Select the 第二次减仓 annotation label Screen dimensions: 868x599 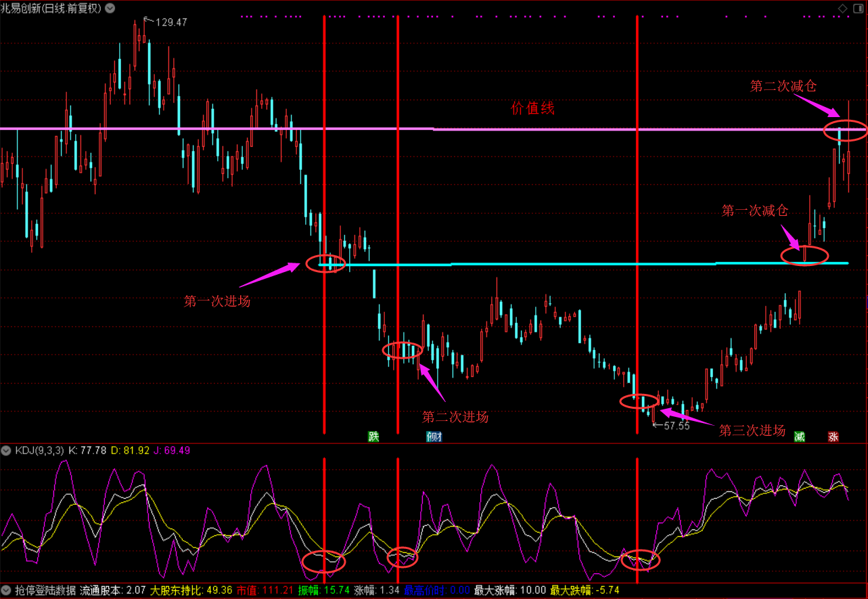pyautogui.click(x=783, y=86)
